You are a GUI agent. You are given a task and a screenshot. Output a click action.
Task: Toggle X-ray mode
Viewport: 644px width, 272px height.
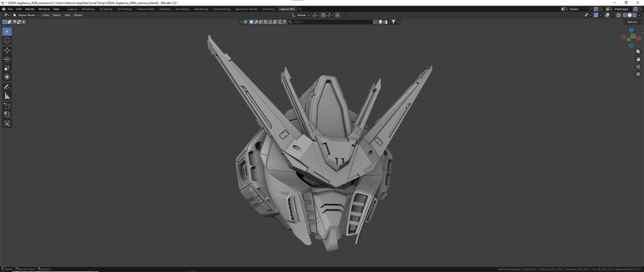[619, 15]
